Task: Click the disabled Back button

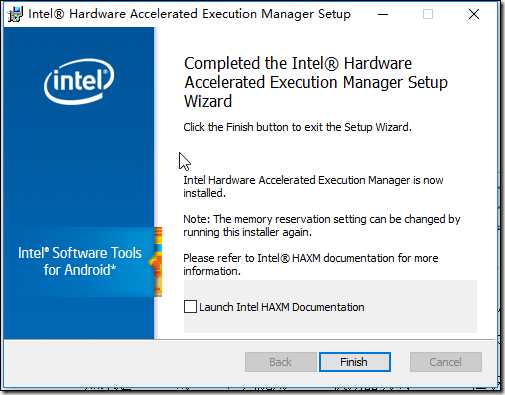Action: tap(280, 362)
